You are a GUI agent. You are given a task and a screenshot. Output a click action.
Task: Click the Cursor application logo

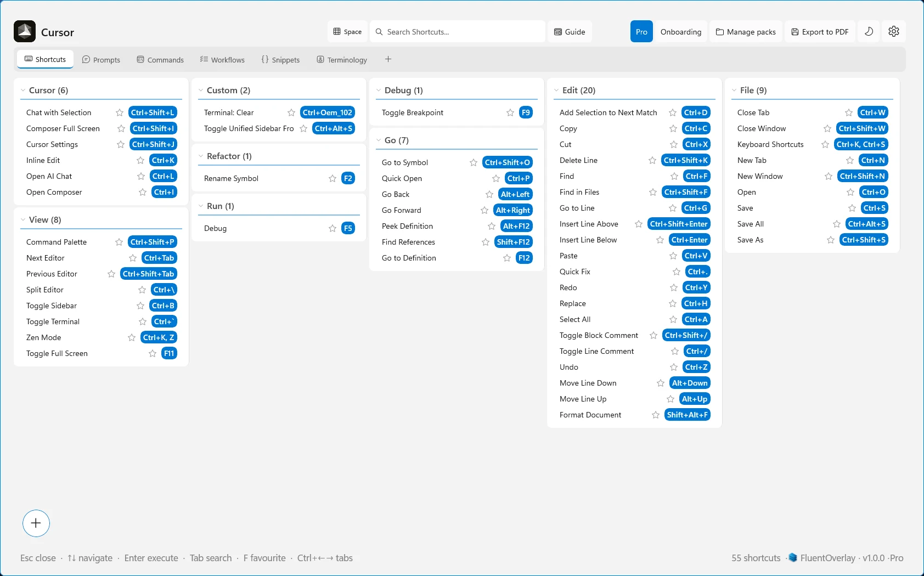pyautogui.click(x=24, y=31)
